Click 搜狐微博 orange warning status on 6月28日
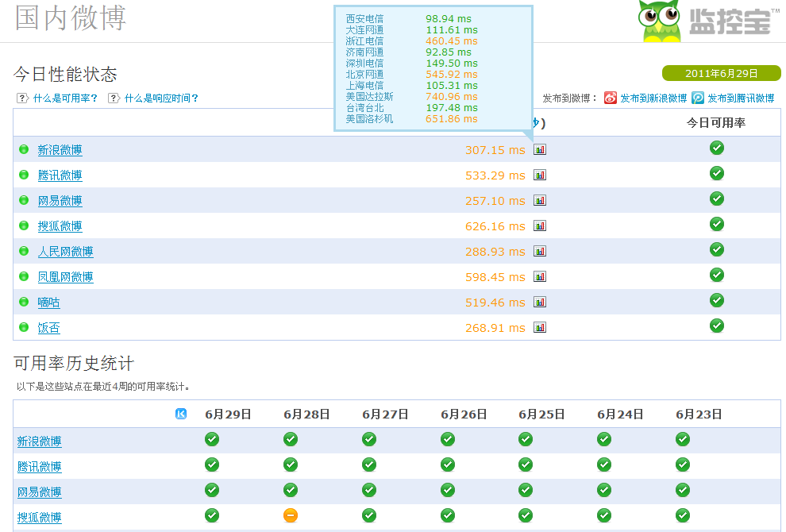This screenshot has height=532, width=786. 291,516
